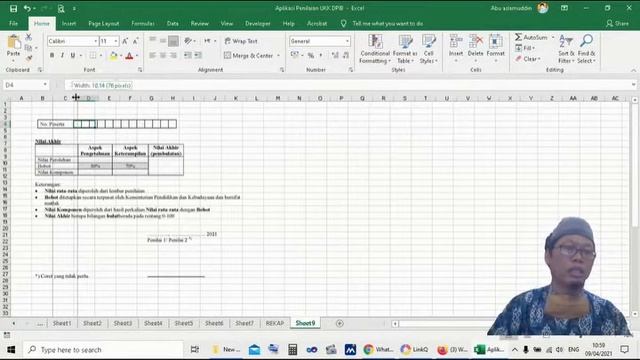The image size is (640, 360).
Task: Switch to the Formulas tab
Action: 143,24
